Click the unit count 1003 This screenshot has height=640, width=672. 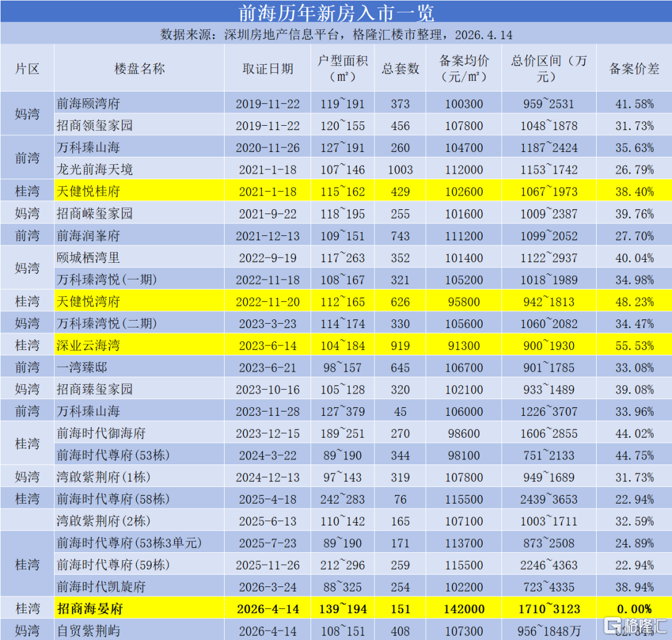(x=400, y=170)
